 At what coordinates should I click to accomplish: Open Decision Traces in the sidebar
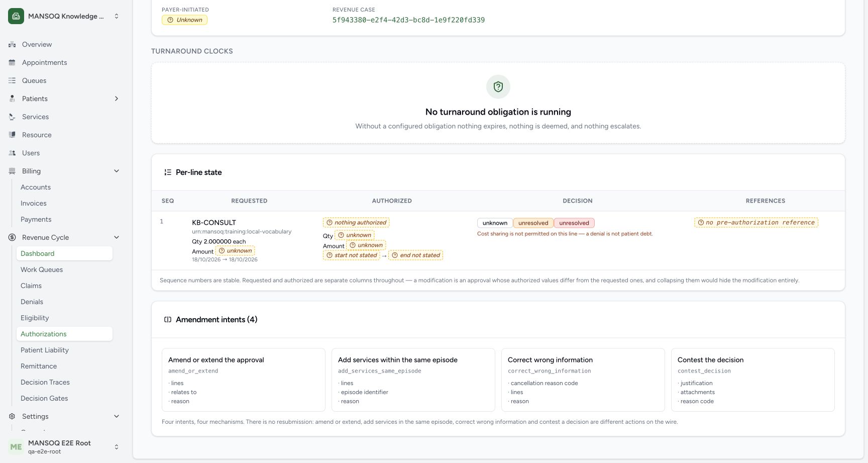tap(64, 383)
